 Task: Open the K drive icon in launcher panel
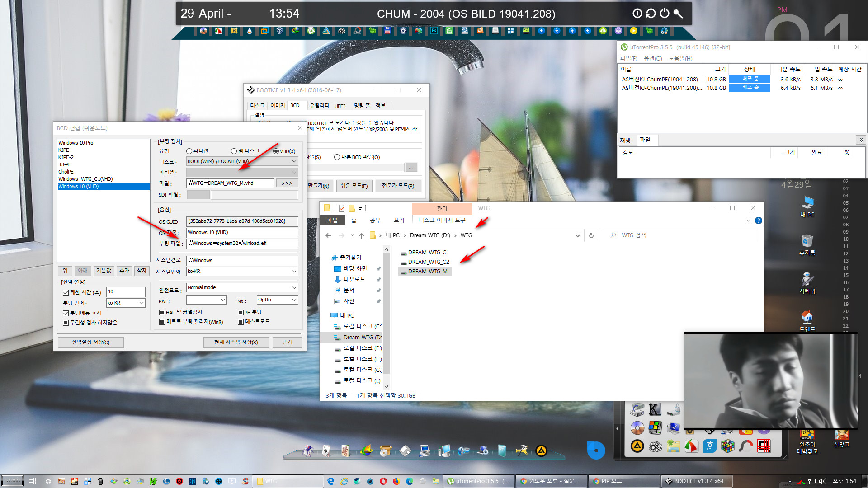pyautogui.click(x=655, y=409)
